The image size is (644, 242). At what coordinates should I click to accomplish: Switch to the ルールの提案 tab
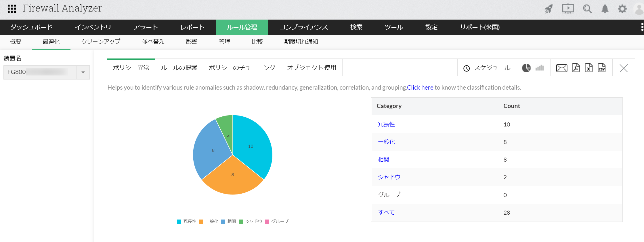click(179, 68)
